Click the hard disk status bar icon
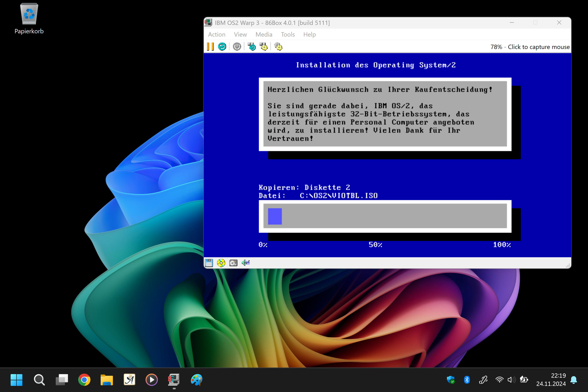This screenshot has height=392, width=588. click(233, 263)
